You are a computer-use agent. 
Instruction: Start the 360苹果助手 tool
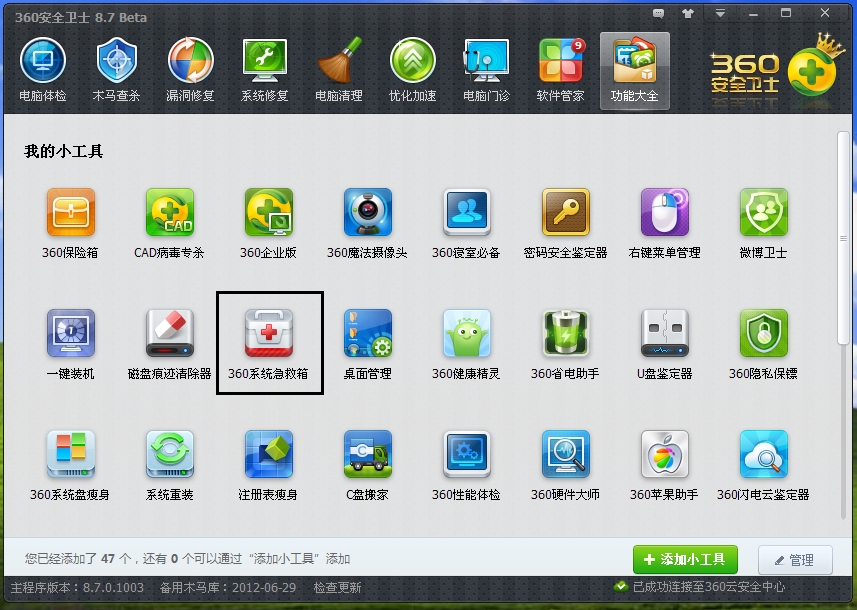665,456
